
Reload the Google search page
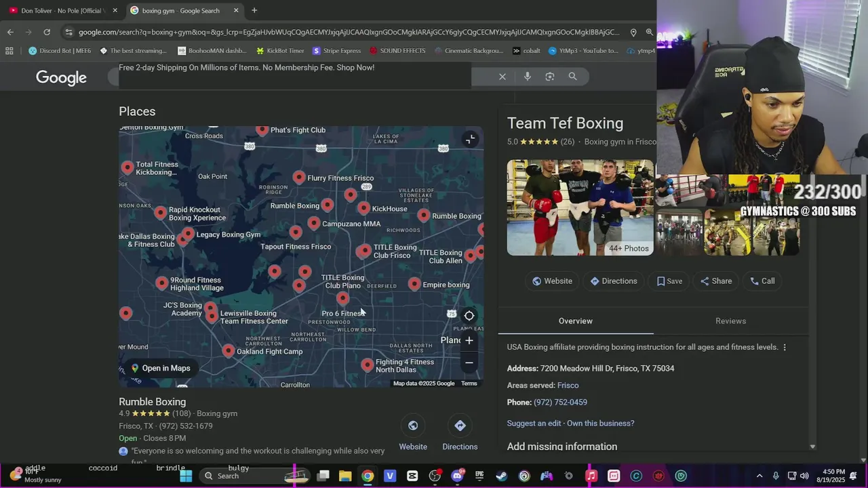[x=47, y=32]
